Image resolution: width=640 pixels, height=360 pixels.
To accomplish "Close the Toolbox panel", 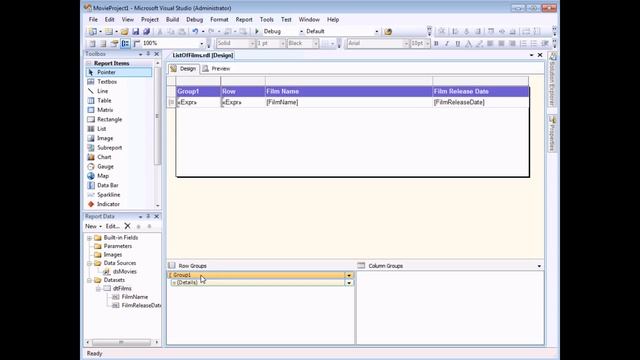I will (x=156, y=54).
